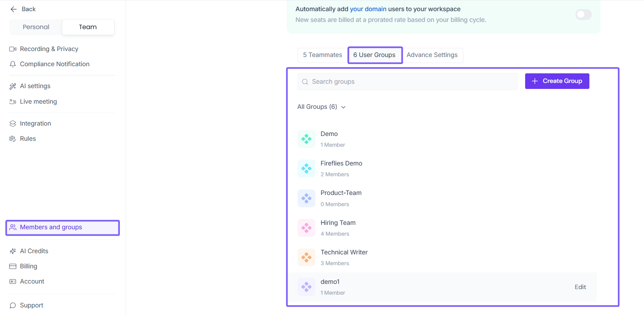Expand the All Groups (6) dropdown
This screenshot has width=644, height=315.
tap(321, 107)
